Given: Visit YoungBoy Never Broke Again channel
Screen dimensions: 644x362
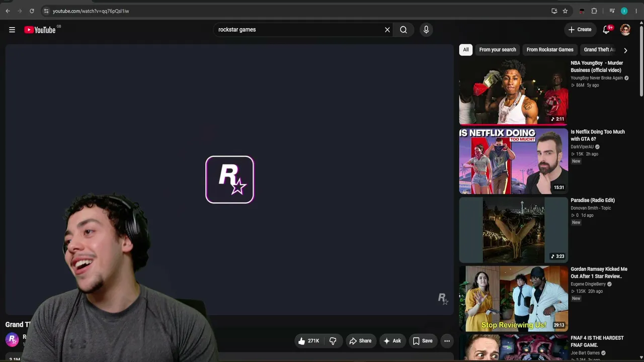Looking at the screenshot, I should [597, 78].
